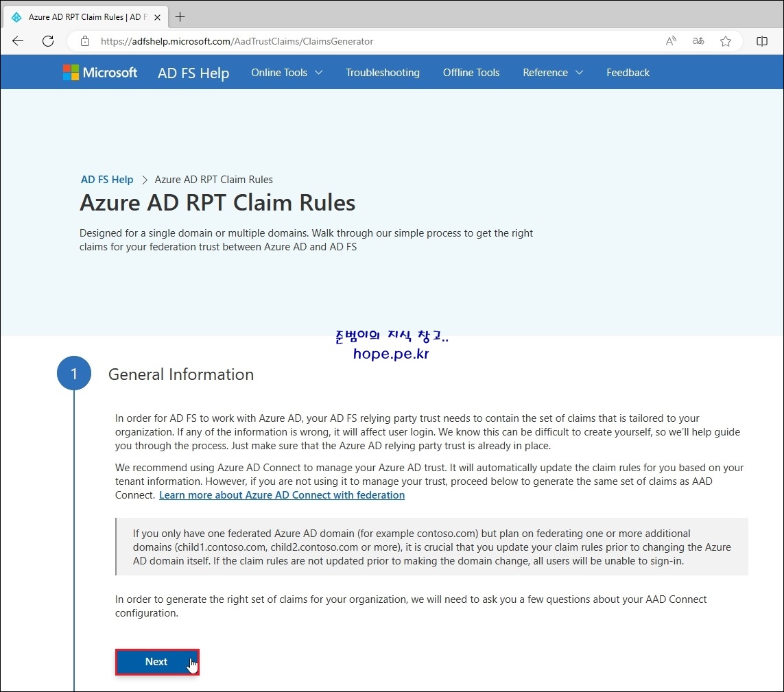Viewport: 784px width, 692px height.
Task: Open a new tab with plus icon
Action: 180,17
